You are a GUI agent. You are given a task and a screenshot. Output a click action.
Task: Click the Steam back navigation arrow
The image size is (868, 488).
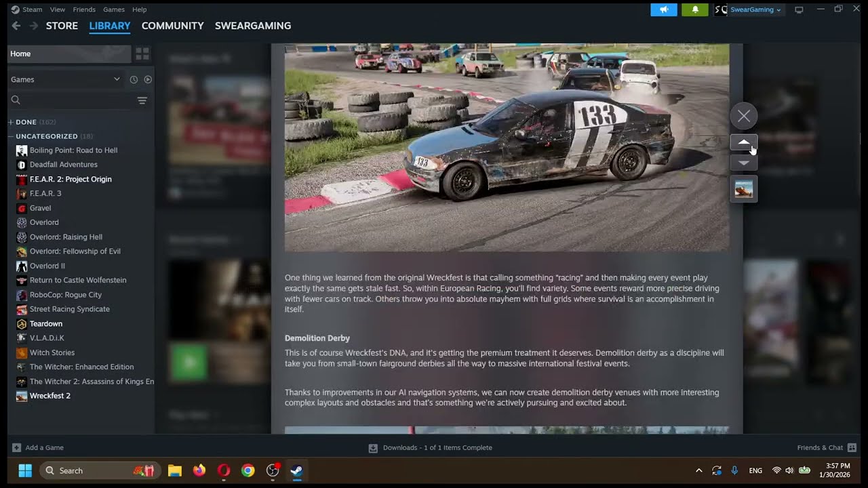coord(16,26)
